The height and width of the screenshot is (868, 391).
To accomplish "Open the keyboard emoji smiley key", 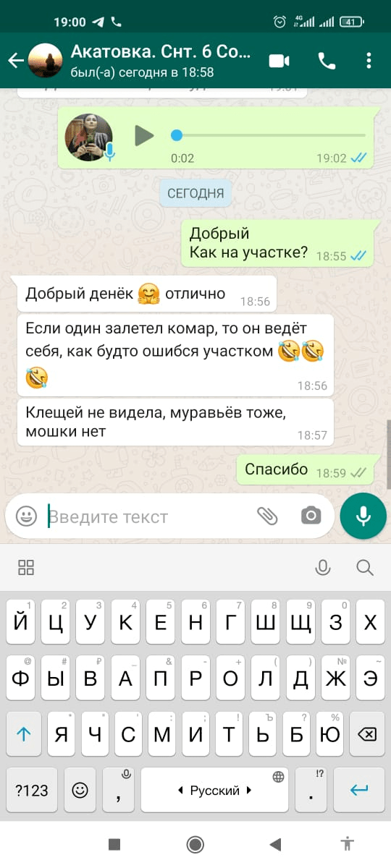I will click(80, 791).
